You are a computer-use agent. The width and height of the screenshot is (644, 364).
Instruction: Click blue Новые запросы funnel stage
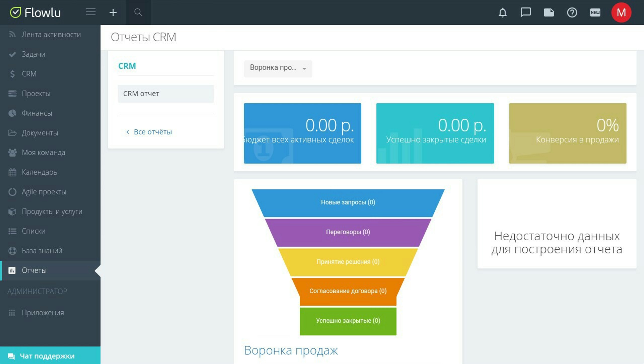tap(348, 203)
